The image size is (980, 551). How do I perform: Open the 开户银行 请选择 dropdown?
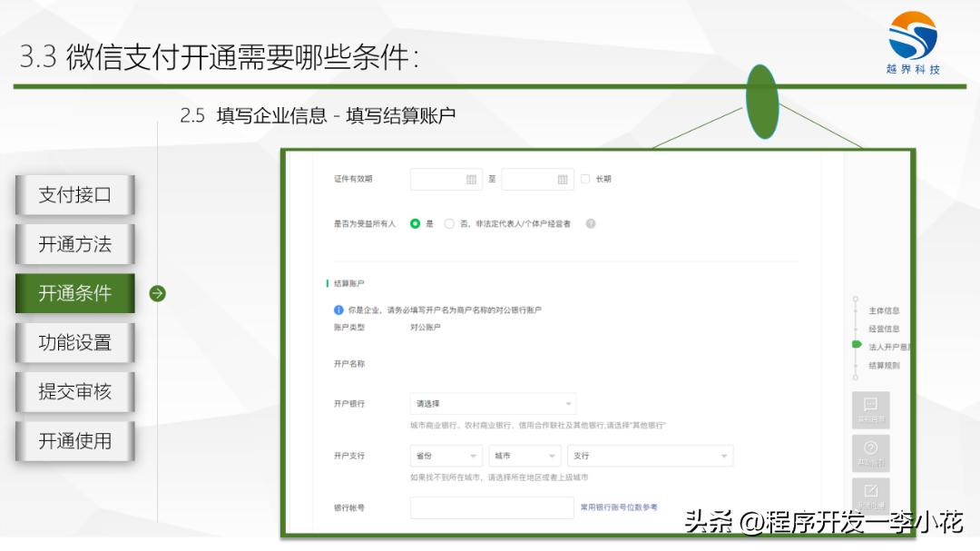pyautogui.click(x=493, y=403)
